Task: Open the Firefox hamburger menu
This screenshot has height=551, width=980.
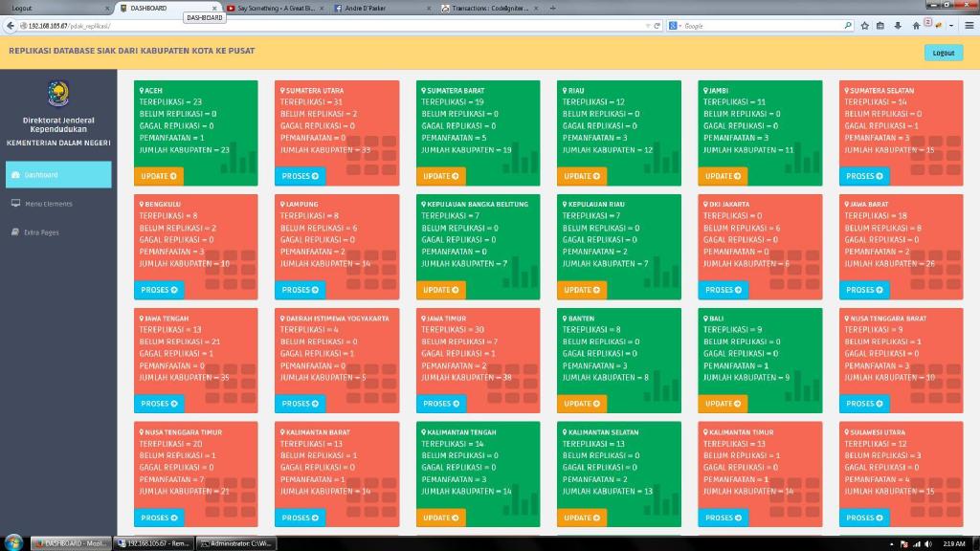Action: tap(968, 26)
